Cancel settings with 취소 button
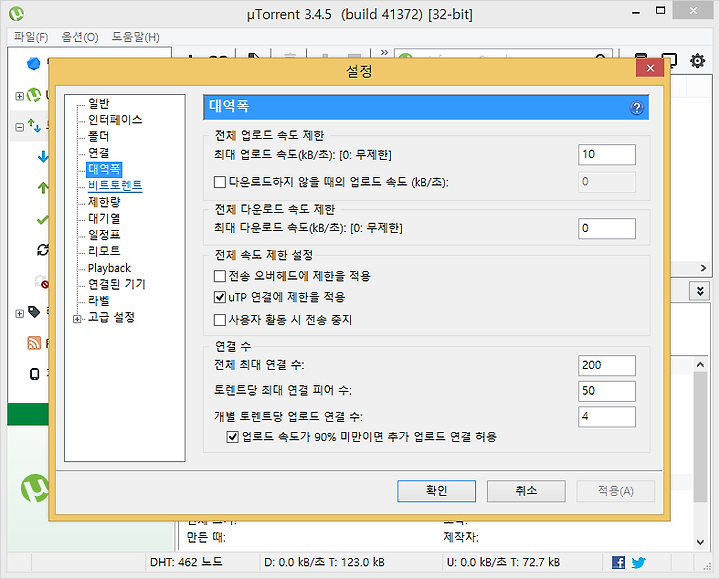This screenshot has width=720, height=579. coord(526,491)
